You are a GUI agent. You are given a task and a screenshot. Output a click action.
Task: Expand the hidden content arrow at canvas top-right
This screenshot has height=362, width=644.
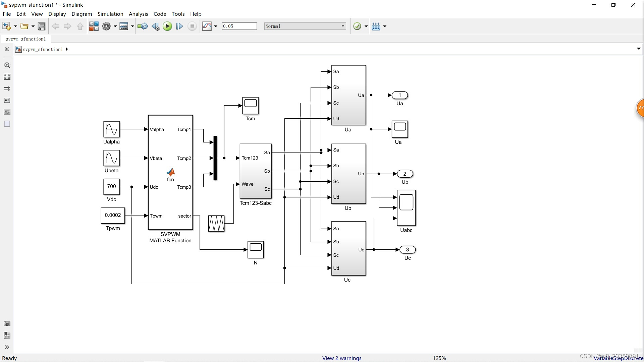pyautogui.click(x=639, y=49)
